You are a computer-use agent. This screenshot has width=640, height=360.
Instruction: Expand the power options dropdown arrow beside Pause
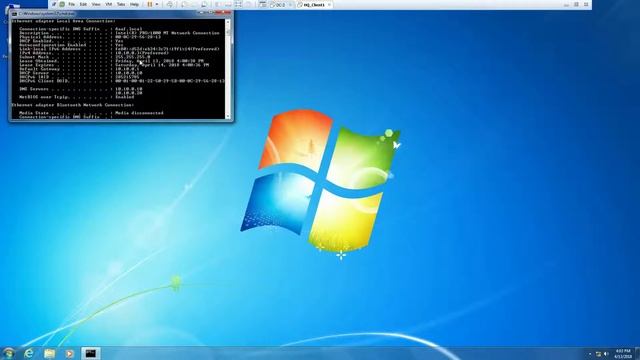point(157,4)
